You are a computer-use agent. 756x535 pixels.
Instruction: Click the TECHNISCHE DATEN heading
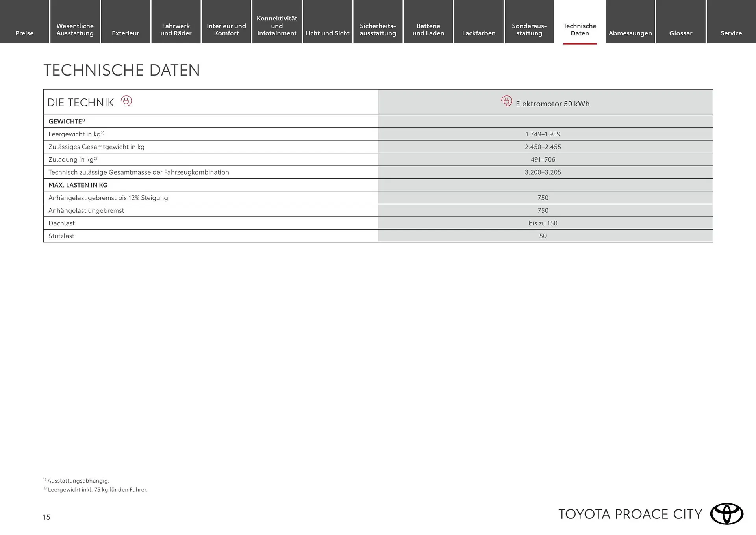click(x=122, y=70)
